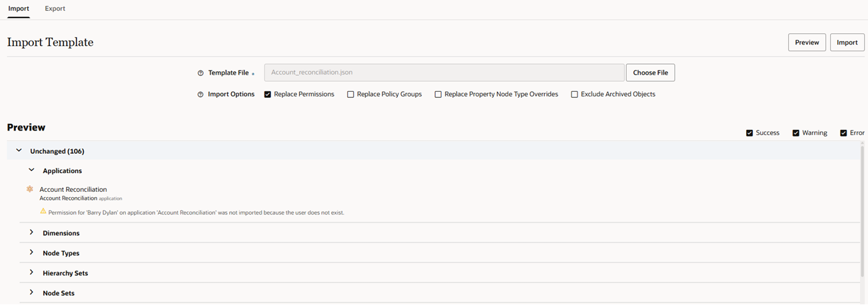Click the Preview section heading
This screenshot has width=868, height=305.
coord(26,127)
